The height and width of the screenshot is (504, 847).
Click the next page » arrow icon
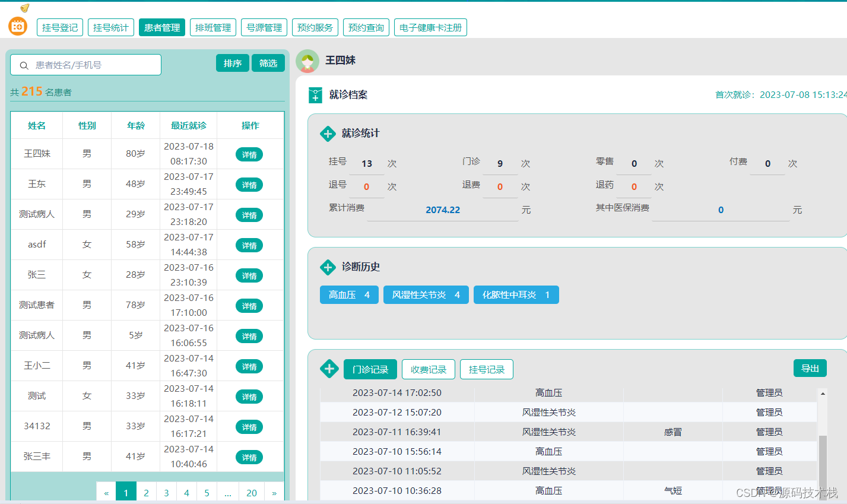point(274,492)
